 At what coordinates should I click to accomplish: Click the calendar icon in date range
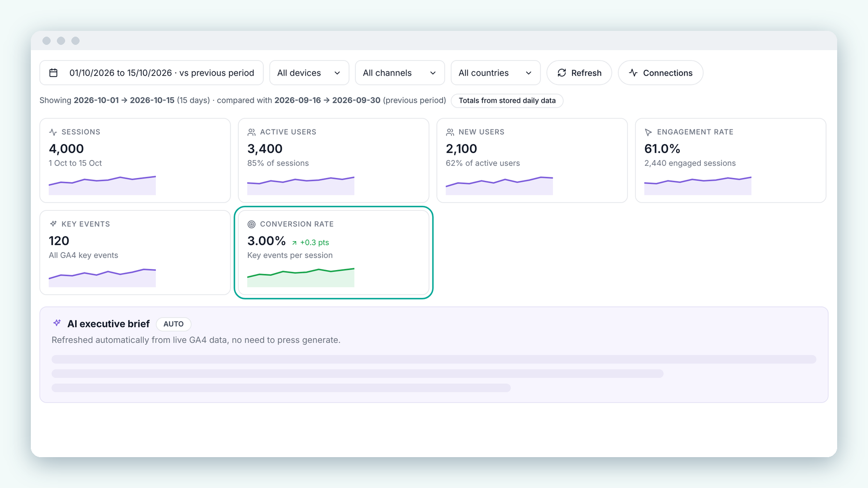point(54,73)
